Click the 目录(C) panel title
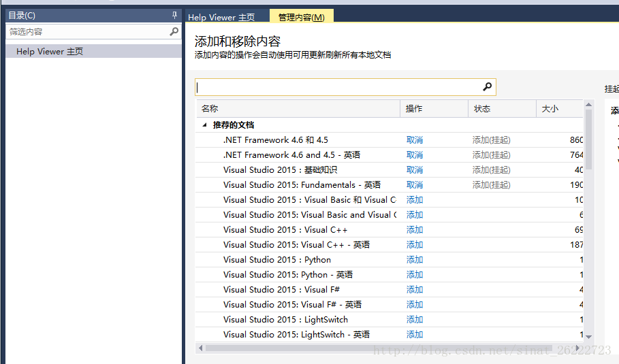The height and width of the screenshot is (364, 619). coord(22,16)
